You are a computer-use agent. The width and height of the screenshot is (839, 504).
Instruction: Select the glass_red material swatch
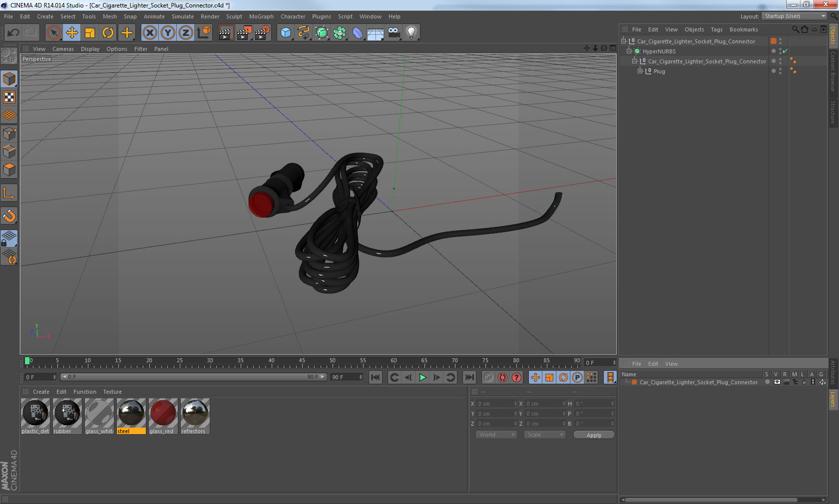163,416
